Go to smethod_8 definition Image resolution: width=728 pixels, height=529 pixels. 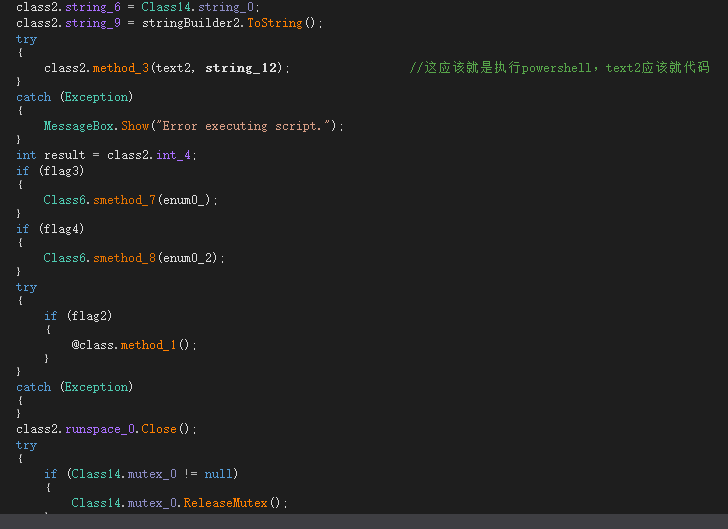pyautogui.click(x=124, y=258)
